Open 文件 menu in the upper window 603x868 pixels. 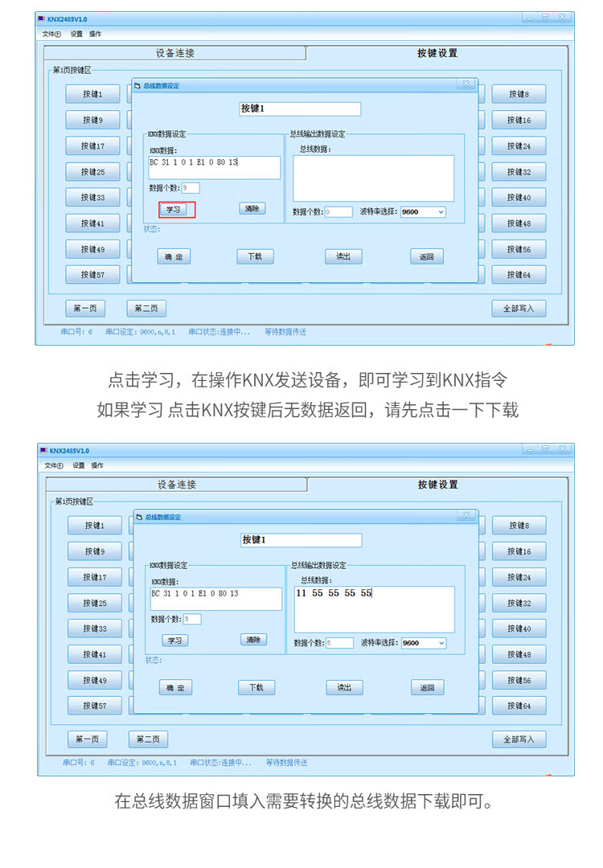pos(51,34)
